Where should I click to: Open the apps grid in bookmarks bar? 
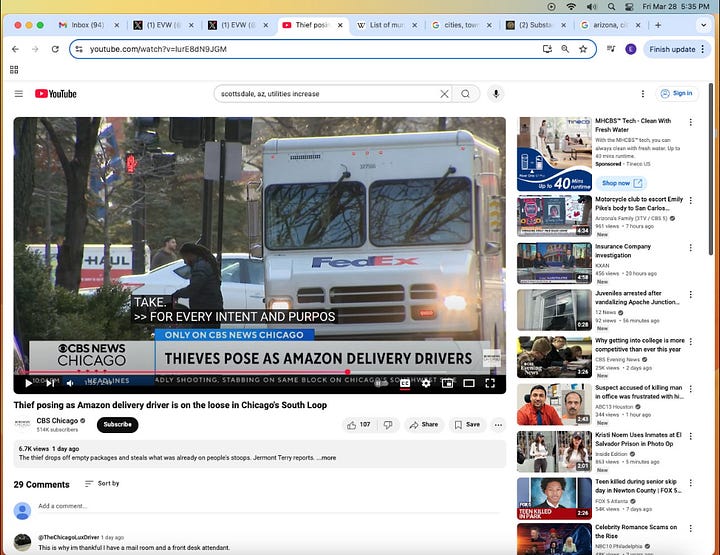(14, 70)
